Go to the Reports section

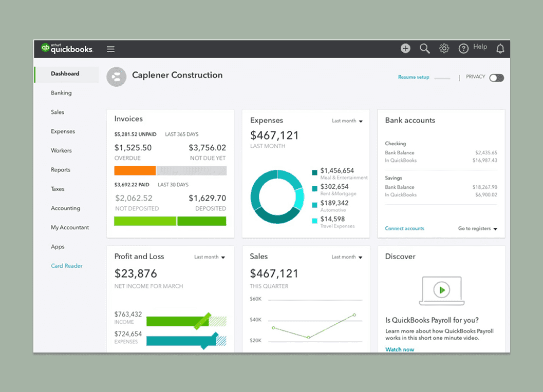pyautogui.click(x=60, y=170)
